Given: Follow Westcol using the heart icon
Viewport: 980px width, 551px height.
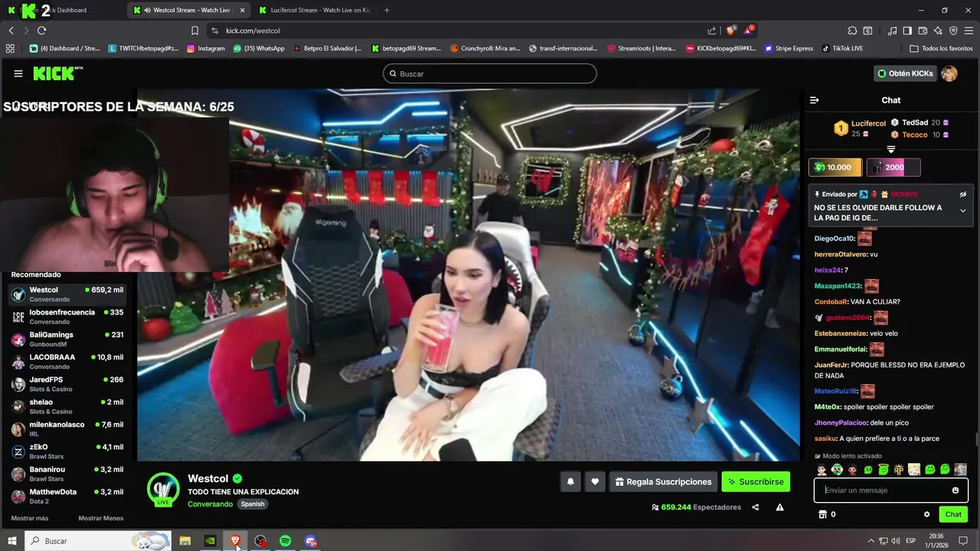Looking at the screenshot, I should tap(595, 481).
